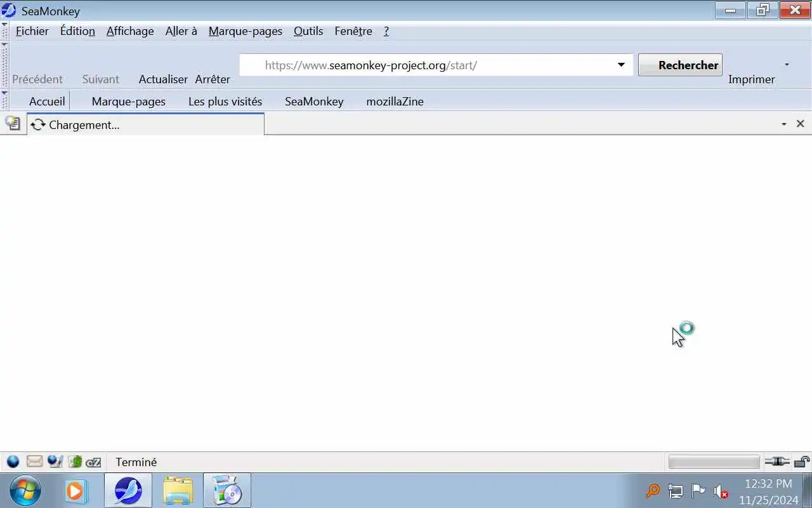Toggle online/offline connection plug icon
Viewport: 812px width, 508px height.
point(777,462)
